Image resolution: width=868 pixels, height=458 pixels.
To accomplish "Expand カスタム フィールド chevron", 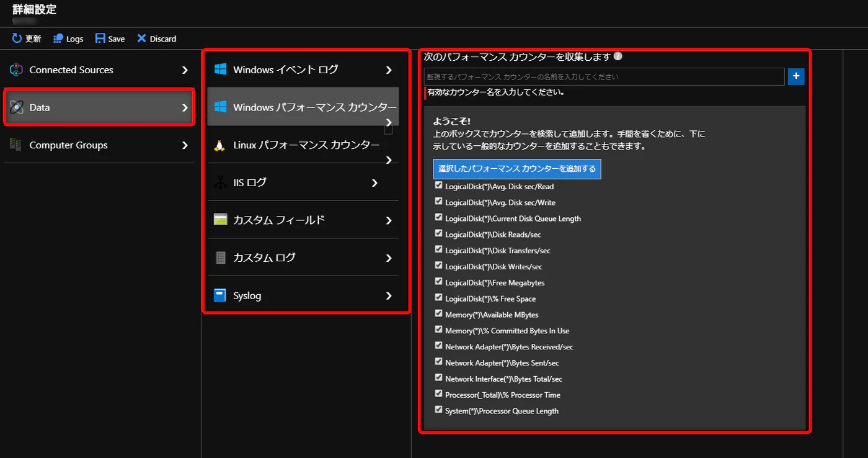I will pos(389,220).
